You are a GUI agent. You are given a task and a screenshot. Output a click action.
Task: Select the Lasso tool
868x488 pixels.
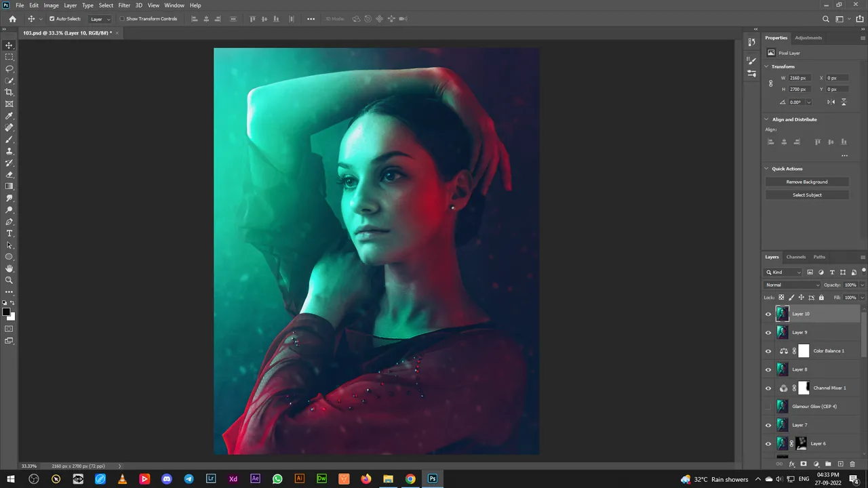pos(9,68)
